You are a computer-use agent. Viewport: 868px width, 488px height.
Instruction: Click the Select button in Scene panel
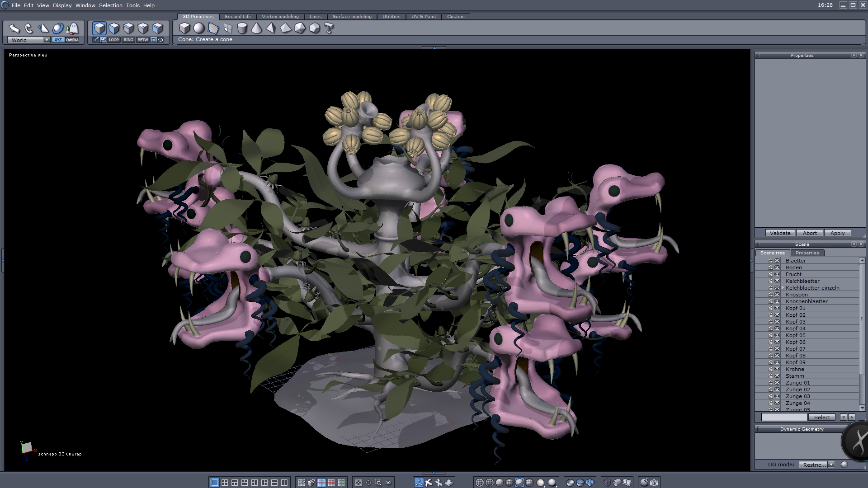[x=821, y=418]
